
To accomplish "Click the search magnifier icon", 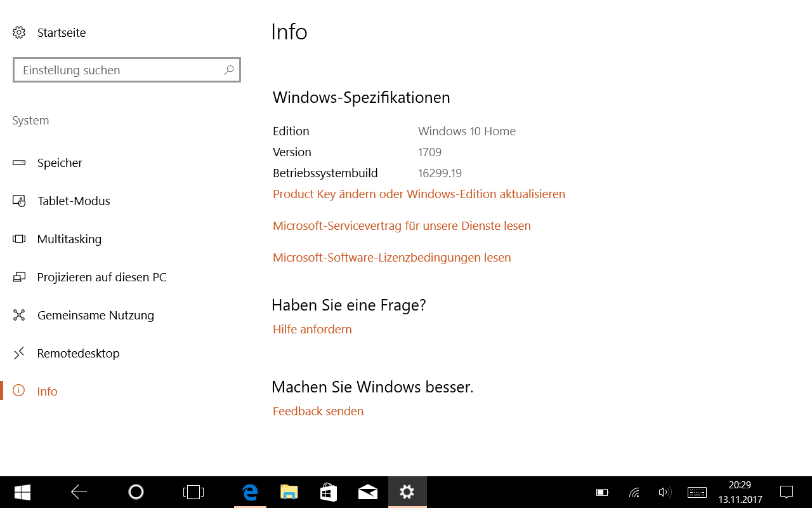I will pyautogui.click(x=229, y=70).
